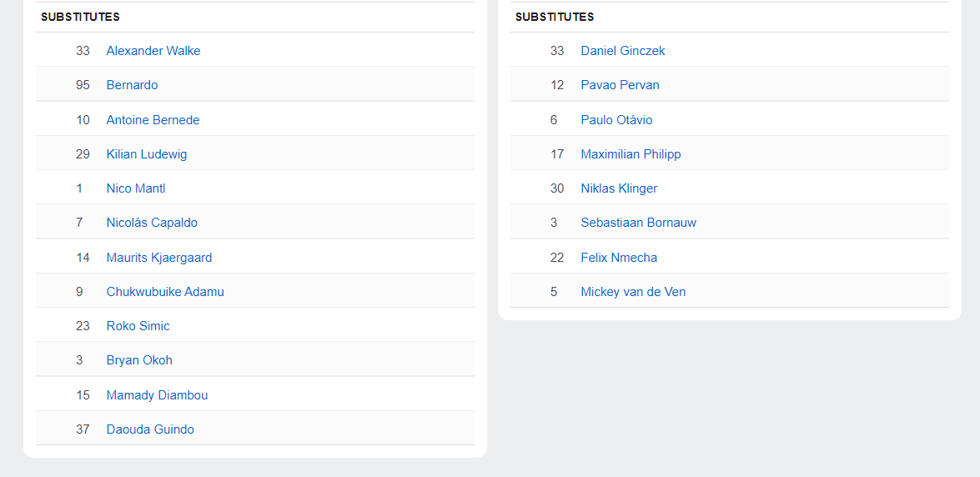The width and height of the screenshot is (980, 477).
Task: Click the Bernardo player link
Action: coord(132,85)
